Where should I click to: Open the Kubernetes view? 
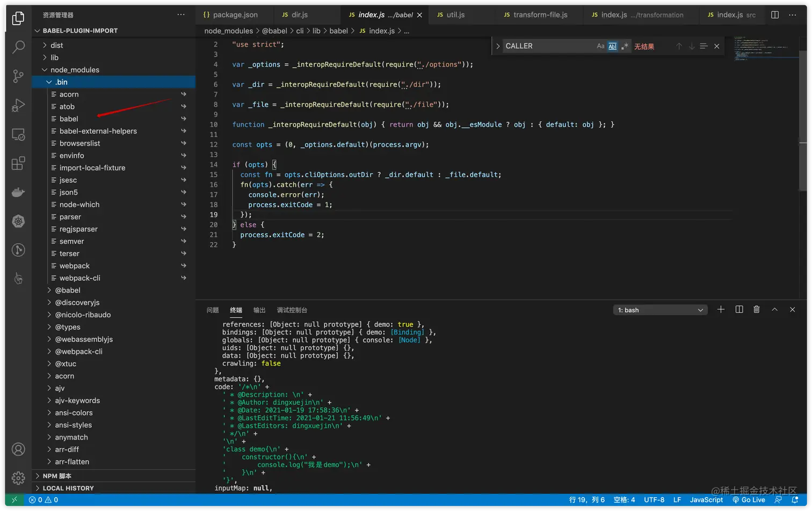tap(18, 221)
